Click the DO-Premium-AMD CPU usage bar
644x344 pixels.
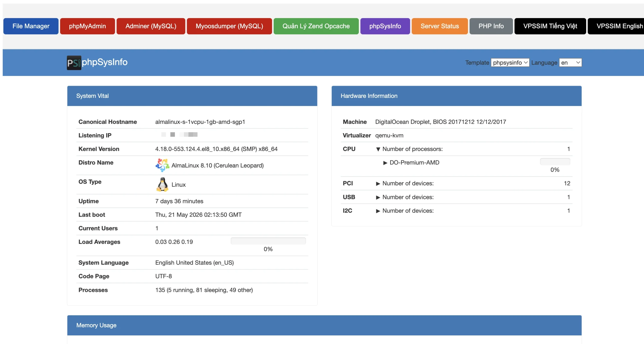pos(555,162)
